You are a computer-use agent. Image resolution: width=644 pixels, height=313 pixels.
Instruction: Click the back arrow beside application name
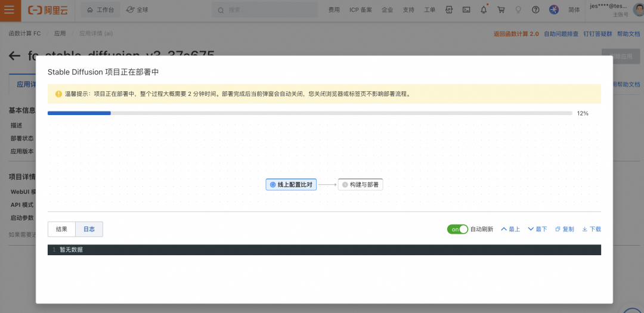15,56
